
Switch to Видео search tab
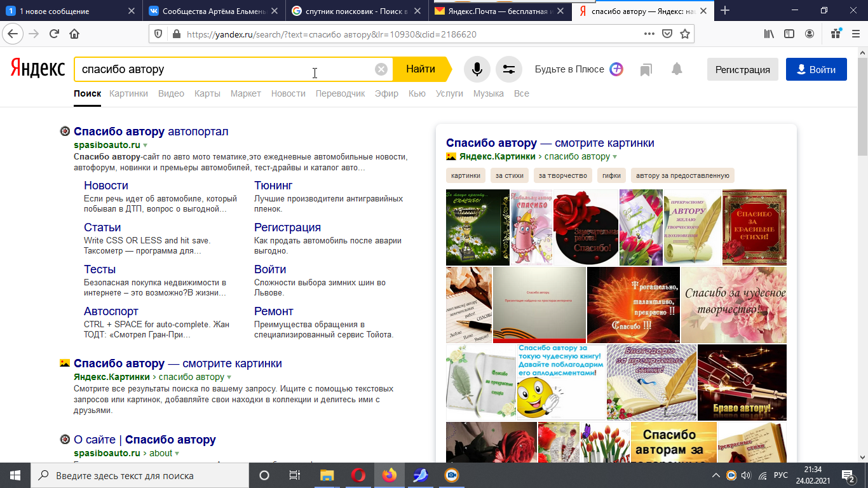click(171, 93)
